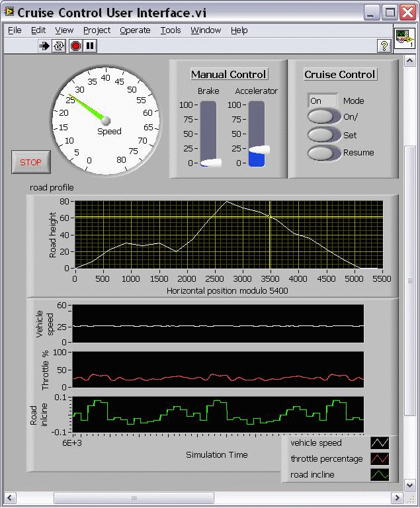This screenshot has width=420, height=508.
Task: Click the VI connector icon at top right
Action: click(x=404, y=39)
